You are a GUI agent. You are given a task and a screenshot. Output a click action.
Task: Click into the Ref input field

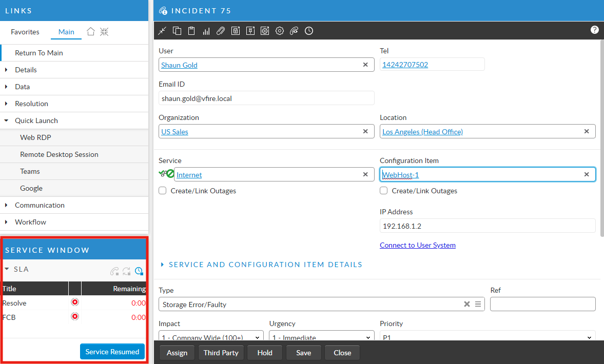pos(542,304)
